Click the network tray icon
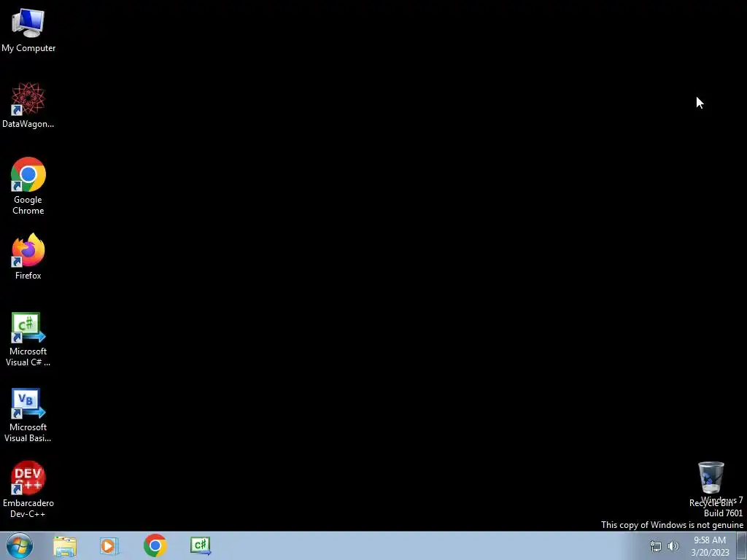The height and width of the screenshot is (560, 747). [656, 546]
